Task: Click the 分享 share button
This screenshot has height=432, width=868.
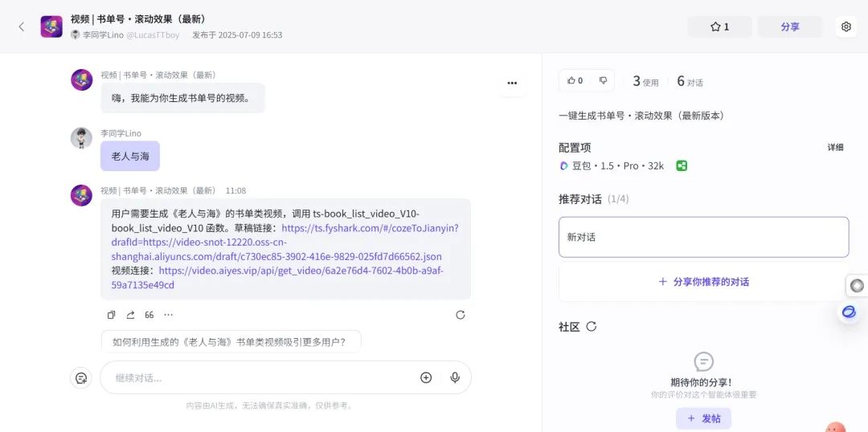Action: click(790, 26)
